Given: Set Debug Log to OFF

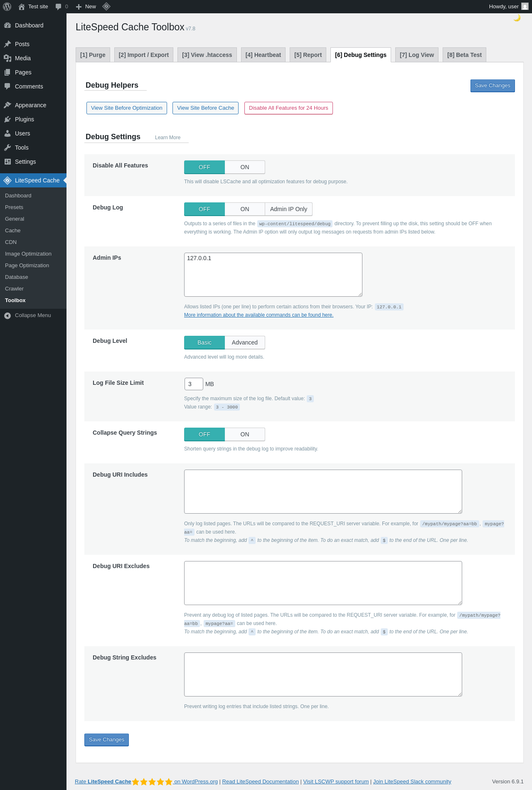Looking at the screenshot, I should pos(204,209).
